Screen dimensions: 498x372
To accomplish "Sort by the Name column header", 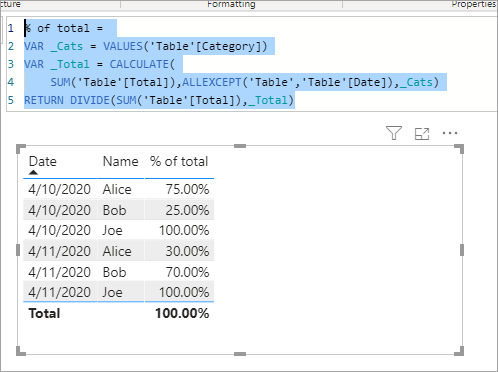I will pyautogui.click(x=120, y=161).
